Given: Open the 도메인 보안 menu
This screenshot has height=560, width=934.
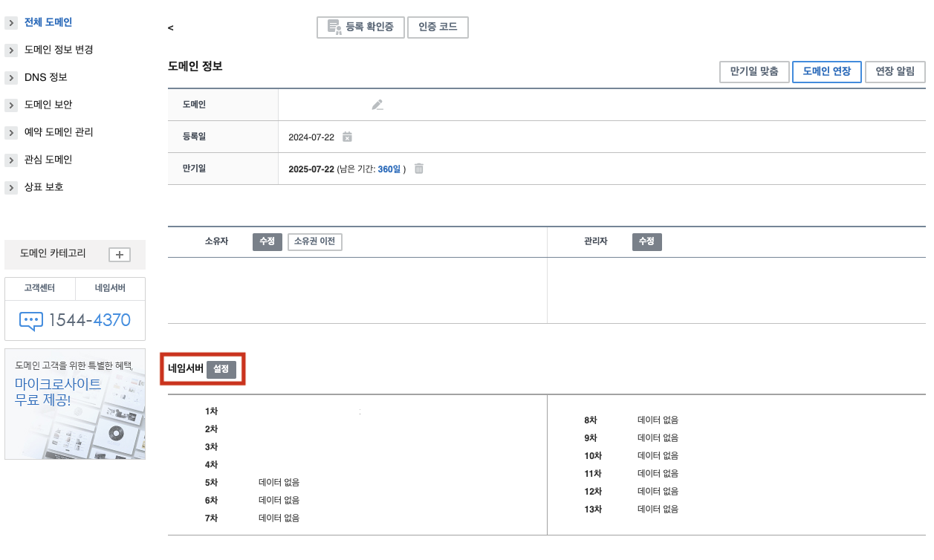Looking at the screenshot, I should pos(48,105).
